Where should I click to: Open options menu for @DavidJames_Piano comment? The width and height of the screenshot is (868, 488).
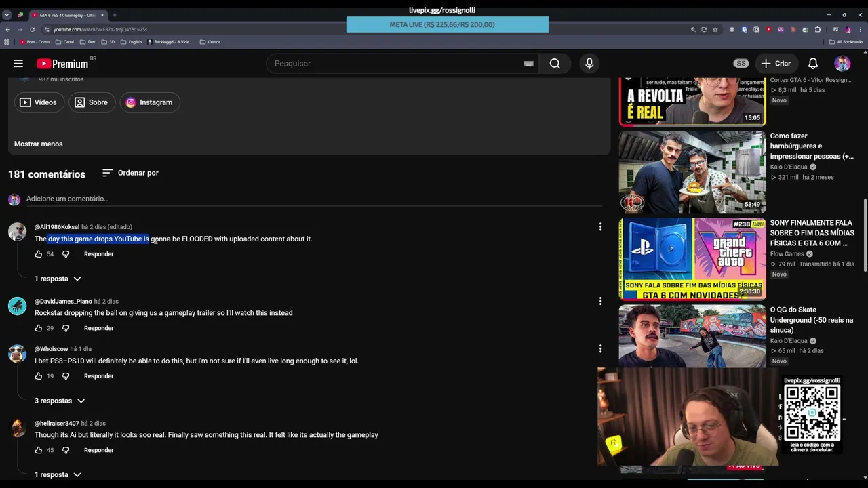pos(600,301)
